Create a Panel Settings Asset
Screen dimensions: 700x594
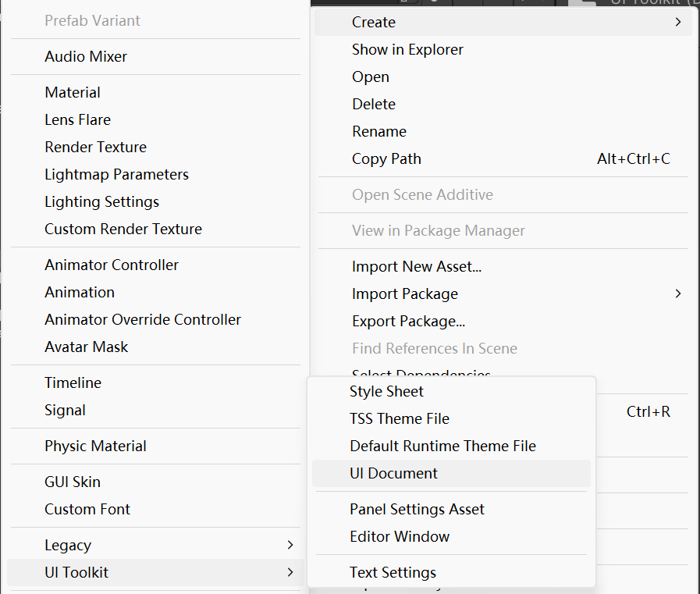(x=417, y=509)
